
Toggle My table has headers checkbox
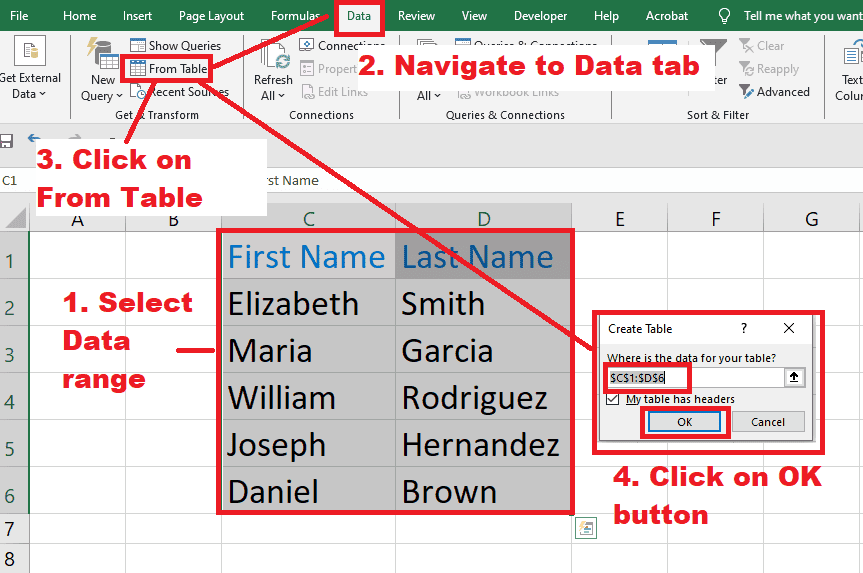(613, 399)
